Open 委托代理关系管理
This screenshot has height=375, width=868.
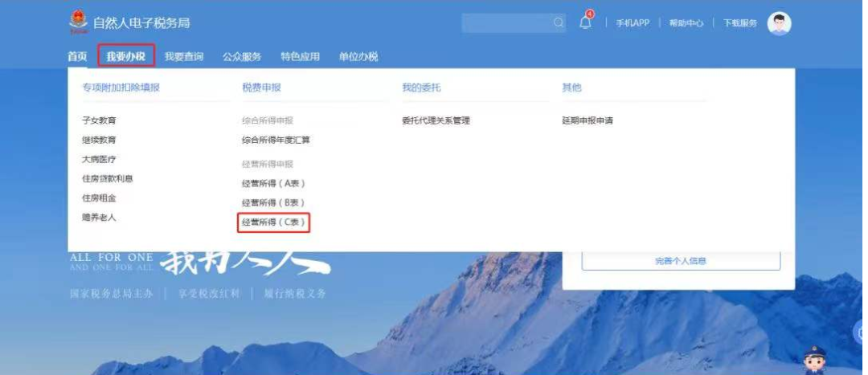tap(436, 120)
